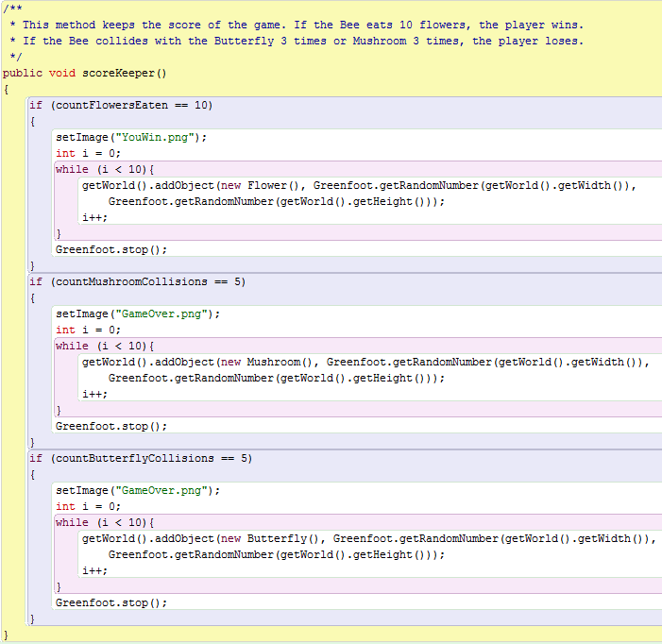Viewport: 662px width, 644px height.
Task: Click the getHeight() continuation line under new Butterfly()
Action: click(277, 555)
